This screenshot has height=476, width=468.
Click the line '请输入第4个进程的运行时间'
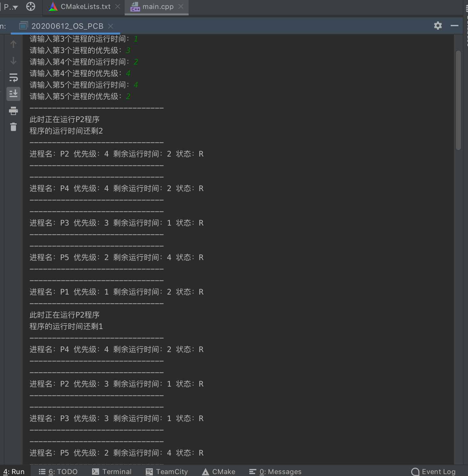point(84,62)
